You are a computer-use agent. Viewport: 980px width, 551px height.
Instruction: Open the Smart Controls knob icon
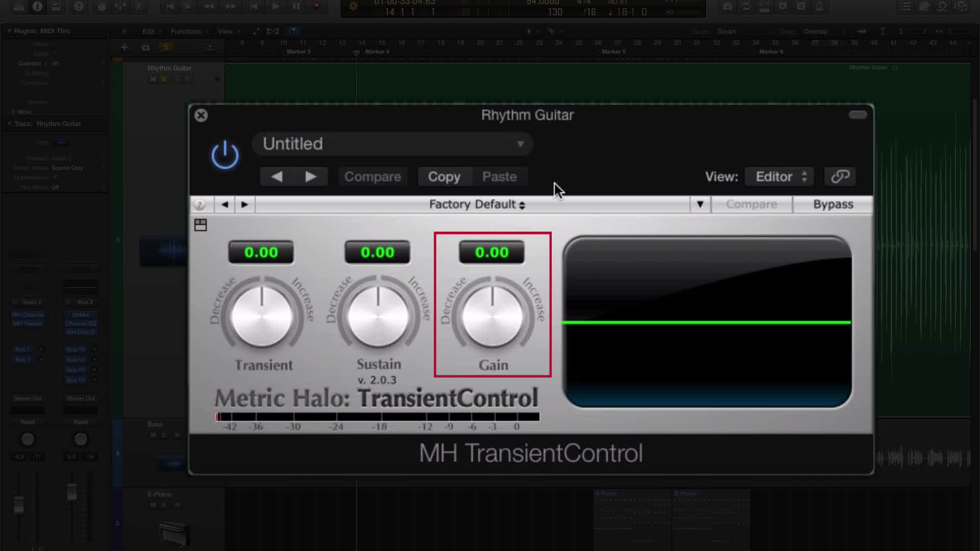(x=102, y=7)
